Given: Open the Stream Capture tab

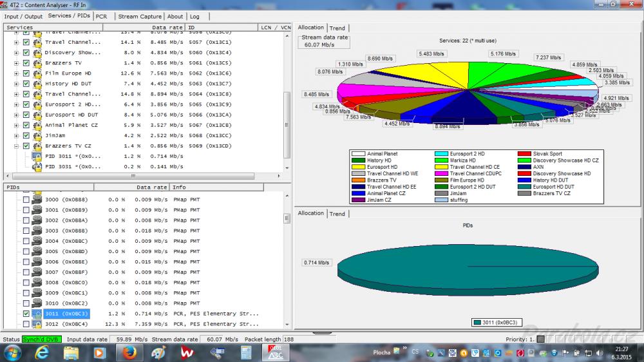Looking at the screenshot, I should (x=140, y=17).
